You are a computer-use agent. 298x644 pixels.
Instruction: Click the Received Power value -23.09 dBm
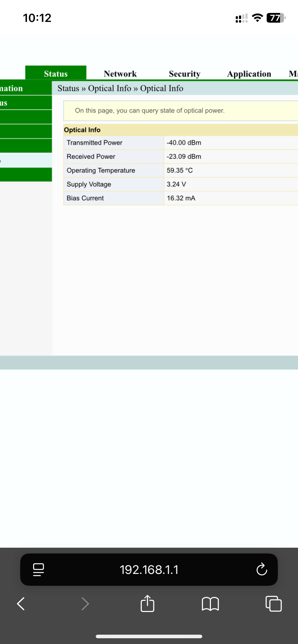tap(184, 157)
